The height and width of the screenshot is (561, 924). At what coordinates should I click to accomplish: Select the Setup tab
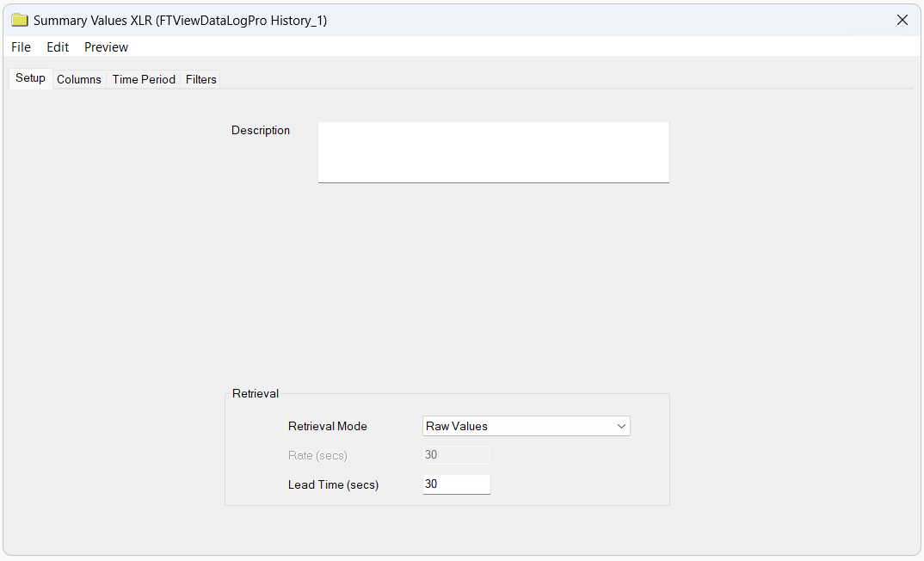pos(31,78)
